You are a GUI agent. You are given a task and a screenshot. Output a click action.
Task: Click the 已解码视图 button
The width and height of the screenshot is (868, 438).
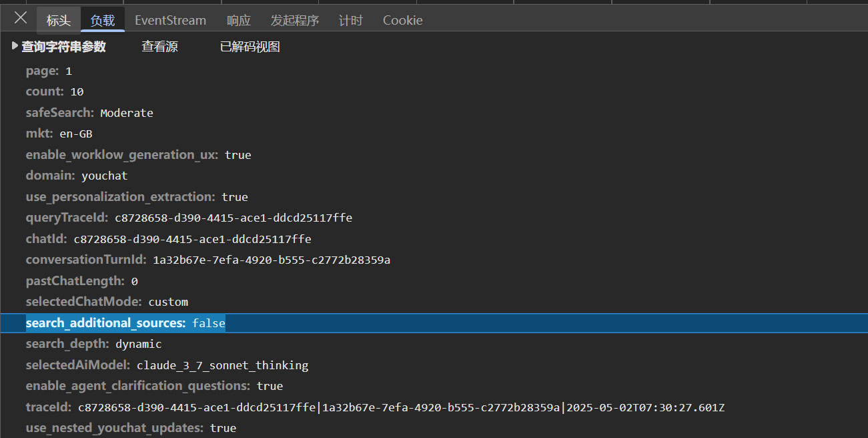click(250, 47)
